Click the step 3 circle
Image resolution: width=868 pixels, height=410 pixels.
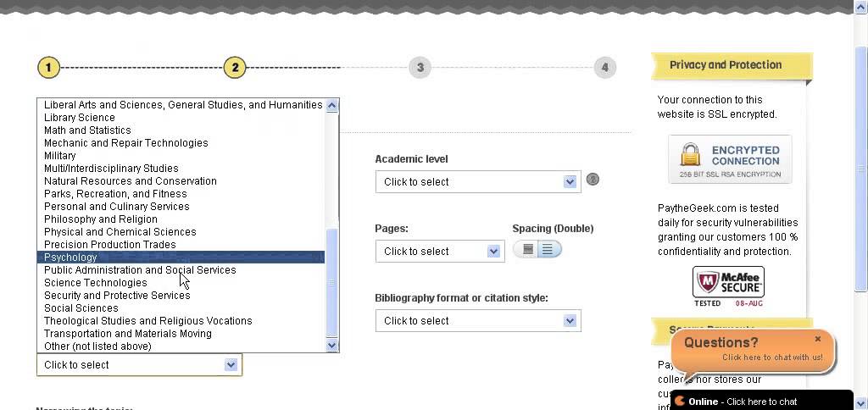[420, 68]
